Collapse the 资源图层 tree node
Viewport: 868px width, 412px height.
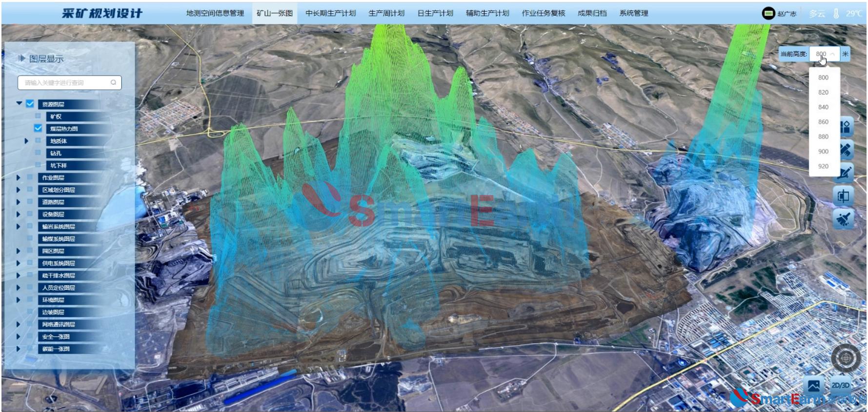[x=19, y=103]
